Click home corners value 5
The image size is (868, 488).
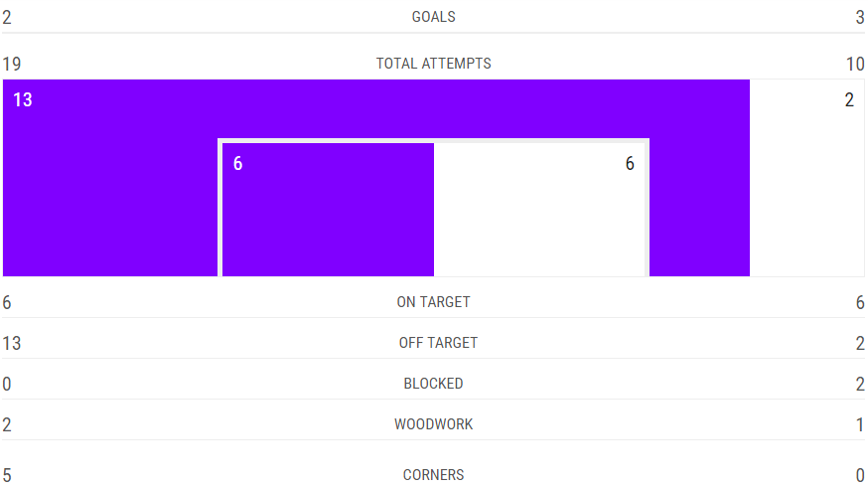7,475
